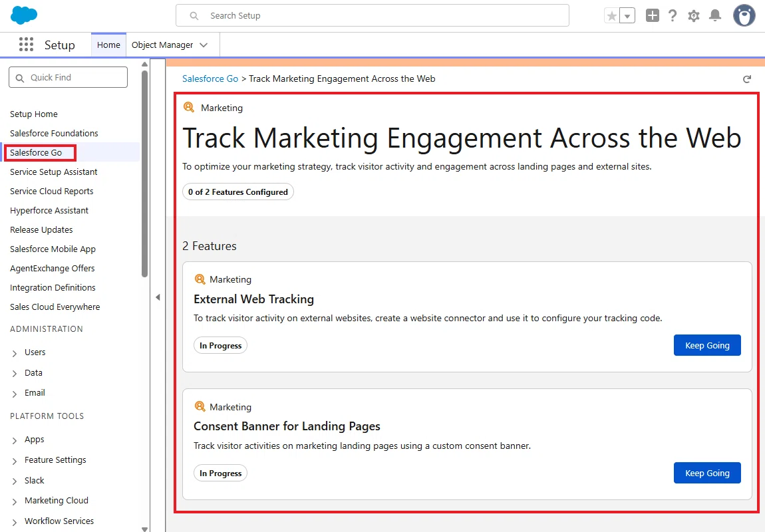The image size is (765, 532).
Task: Open the favorites list dropdown arrow
Action: (x=627, y=15)
